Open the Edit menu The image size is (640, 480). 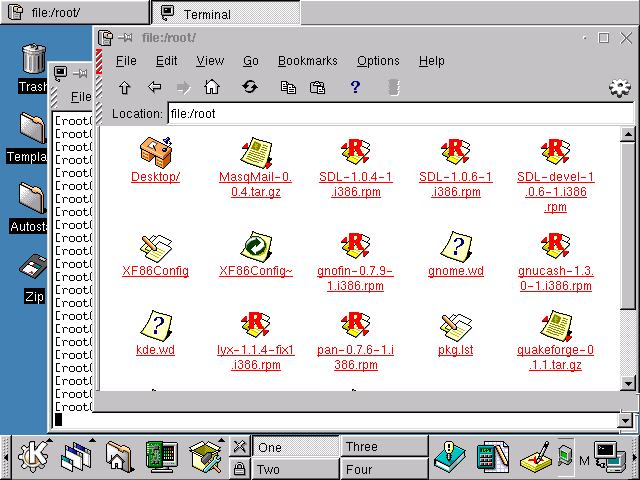[167, 61]
